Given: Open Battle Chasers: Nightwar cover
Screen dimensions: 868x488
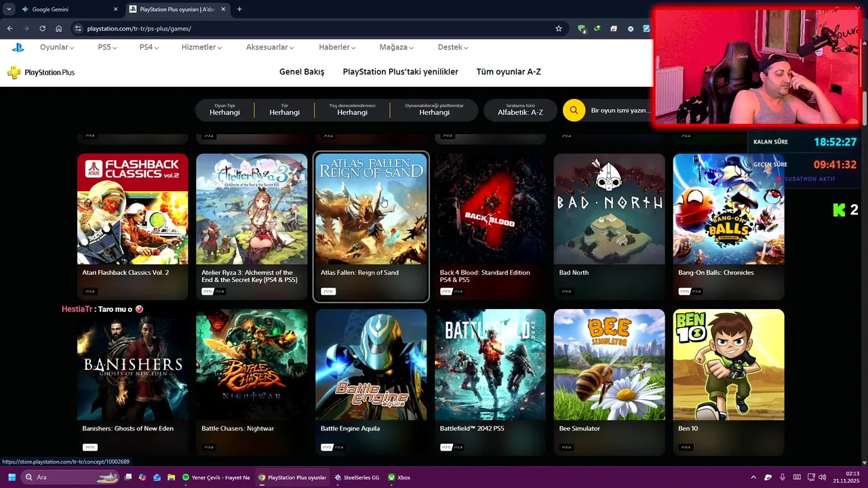Looking at the screenshot, I should (x=252, y=365).
